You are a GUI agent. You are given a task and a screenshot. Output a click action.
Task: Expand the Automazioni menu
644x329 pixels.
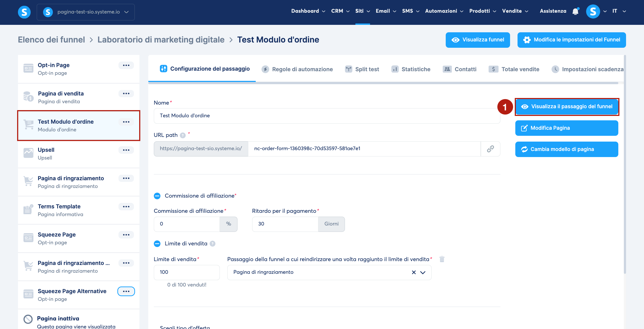coord(444,11)
